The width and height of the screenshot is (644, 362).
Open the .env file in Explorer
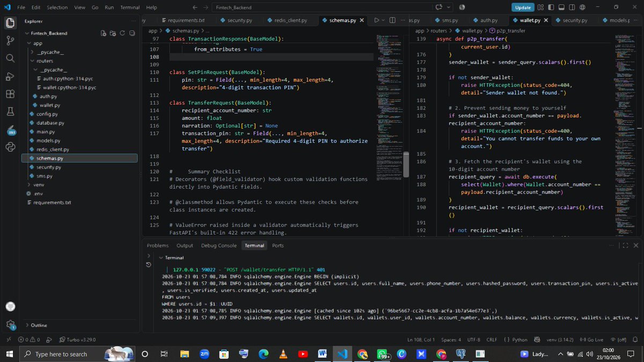38,193
